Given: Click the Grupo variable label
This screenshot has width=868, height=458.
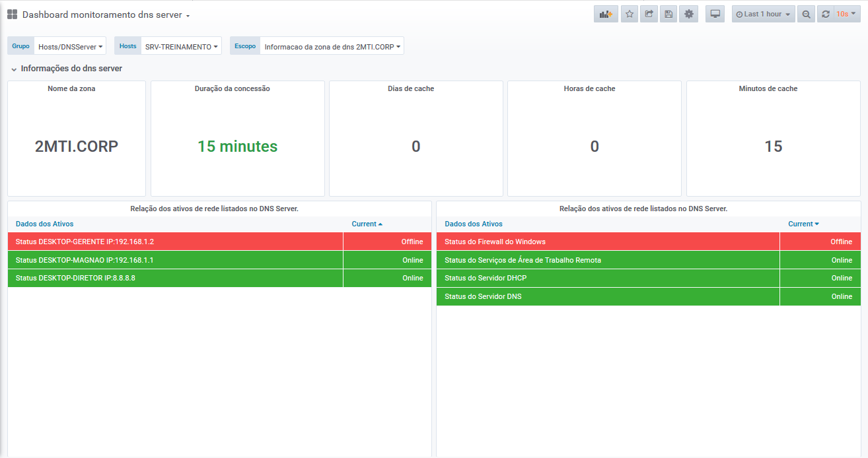Looking at the screenshot, I should coord(20,46).
